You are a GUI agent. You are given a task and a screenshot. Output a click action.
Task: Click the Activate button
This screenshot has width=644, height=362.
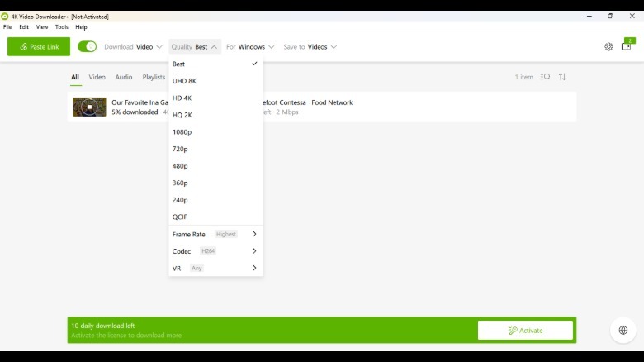click(525, 331)
